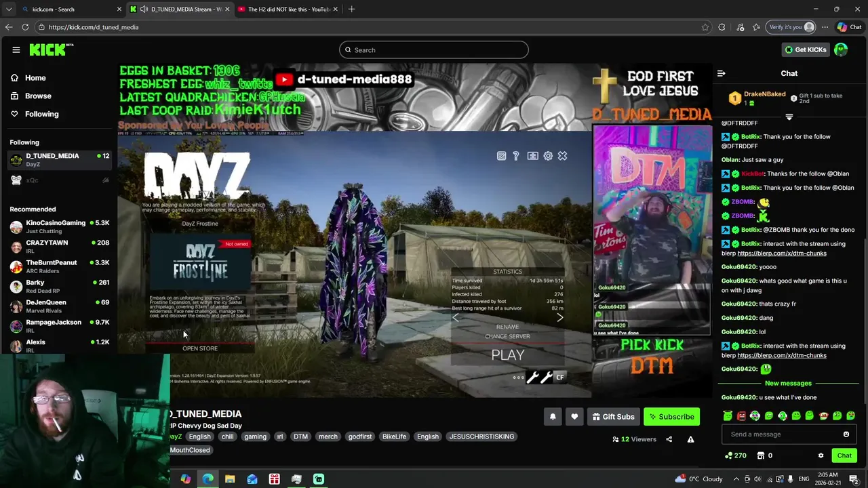868x488 pixels.
Task: Open the Copilot Chat button
Action: tap(849, 27)
